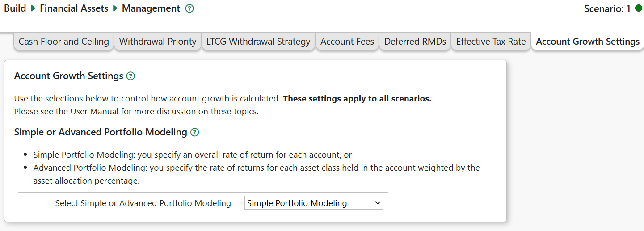Screen dimensions: 644x231
Task: Click the Build breadcrumb link
Action: (15, 8)
